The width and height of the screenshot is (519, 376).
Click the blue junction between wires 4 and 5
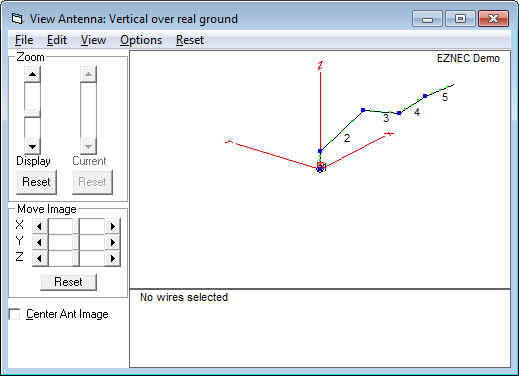coord(425,96)
